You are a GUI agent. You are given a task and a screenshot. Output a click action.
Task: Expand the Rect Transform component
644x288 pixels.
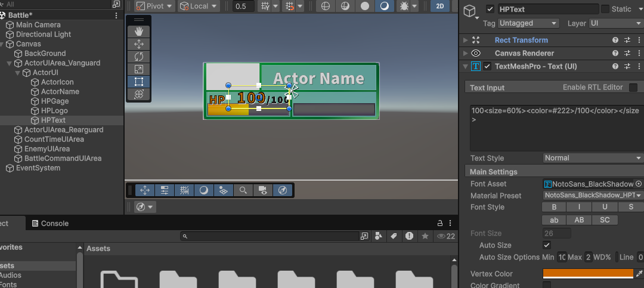point(466,40)
